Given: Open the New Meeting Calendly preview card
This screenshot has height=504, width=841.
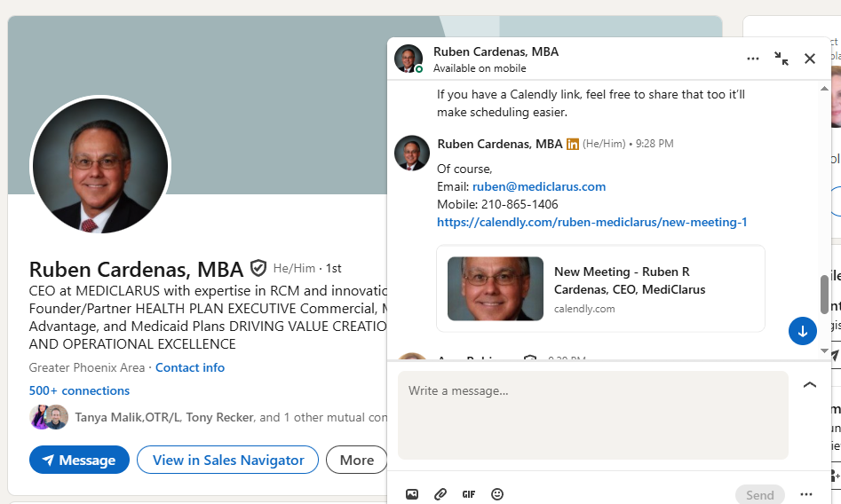Looking at the screenshot, I should coord(600,288).
